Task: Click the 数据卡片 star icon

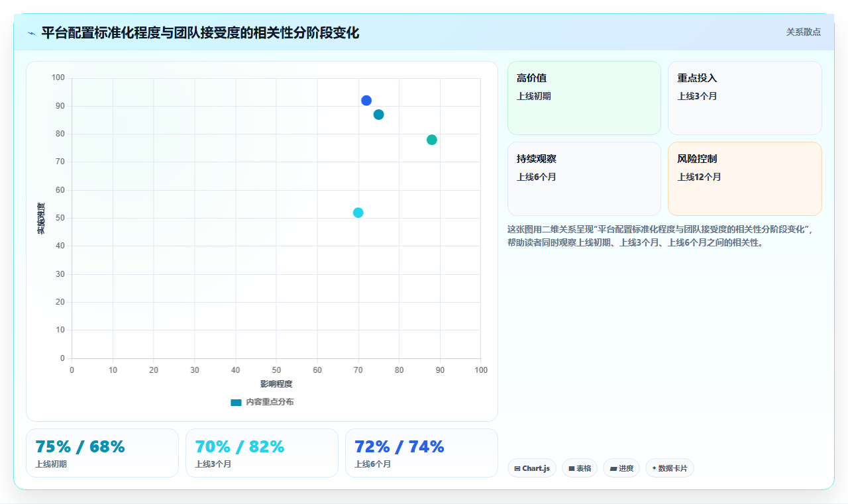Action: (x=654, y=468)
